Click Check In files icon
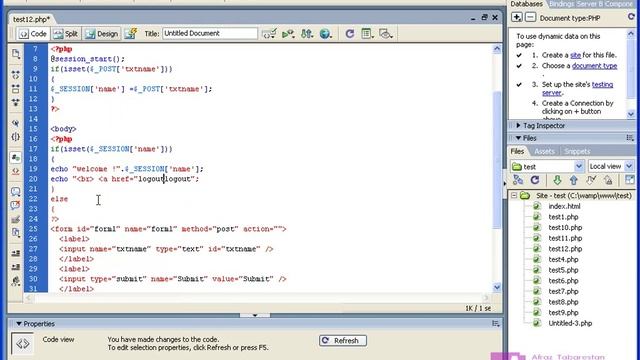Viewport: 640px width, 360px height. [608, 180]
